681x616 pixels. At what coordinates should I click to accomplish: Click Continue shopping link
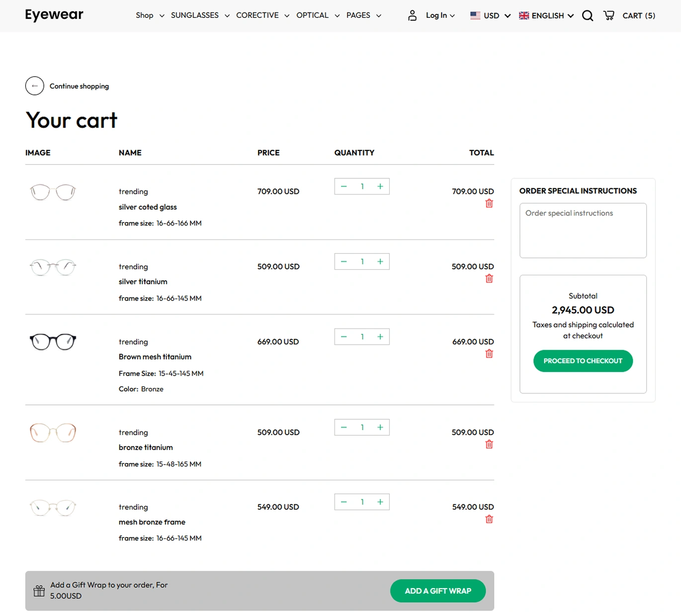[x=79, y=86]
